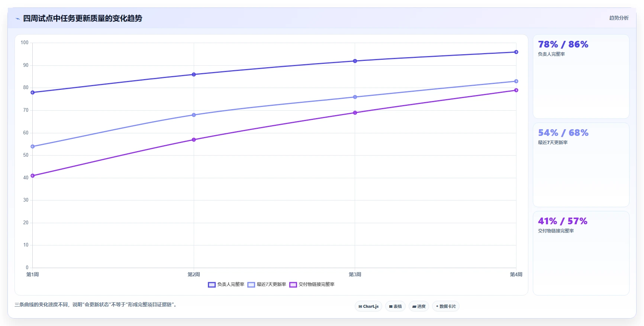Click the 趋势分析 label in the header
The height and width of the screenshot is (326, 644).
tap(619, 18)
